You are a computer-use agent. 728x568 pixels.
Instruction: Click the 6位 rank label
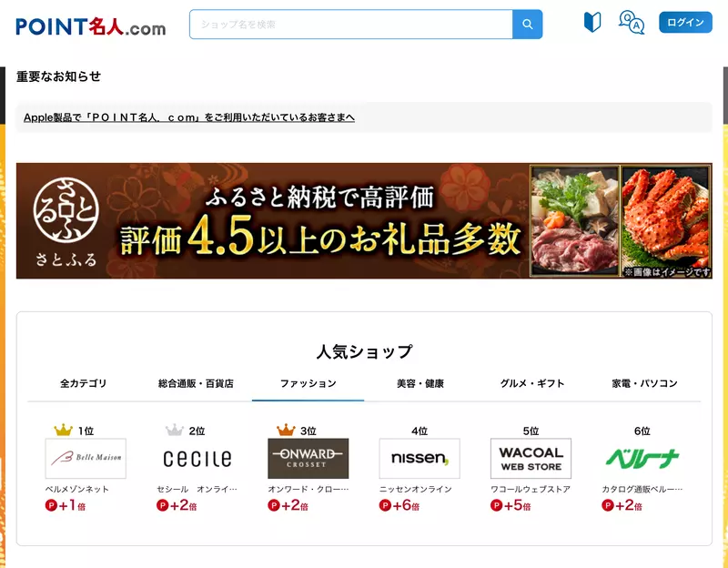tap(642, 431)
